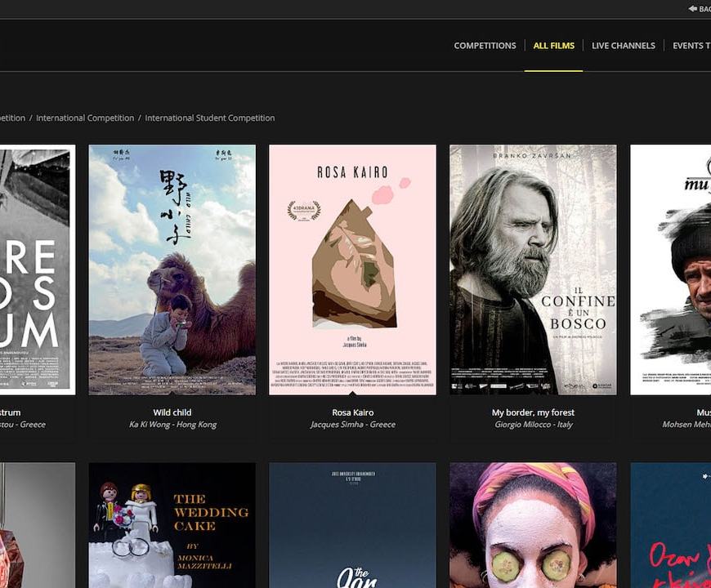Open the cucumber face mask poster
The height and width of the screenshot is (588, 711).
[x=533, y=525]
